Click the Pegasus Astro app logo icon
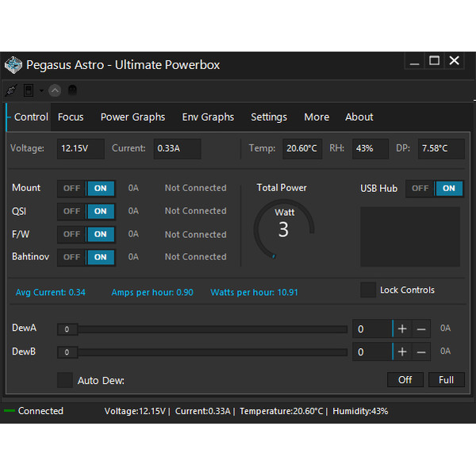The width and height of the screenshot is (476, 476). click(13, 64)
